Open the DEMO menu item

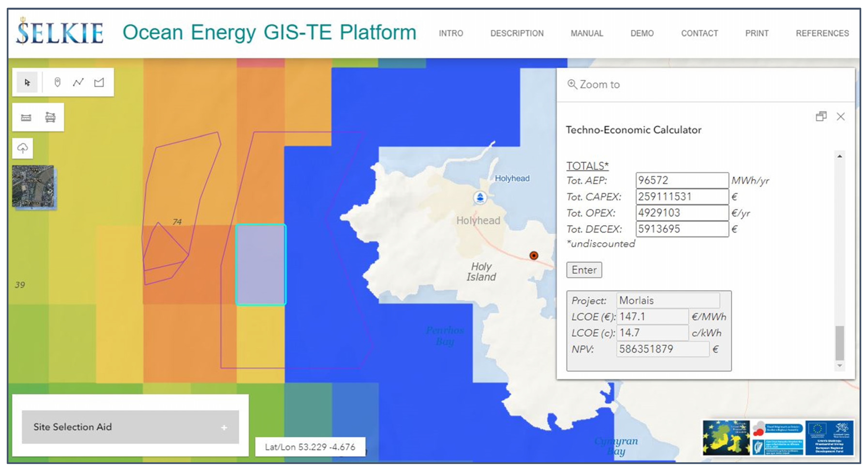click(x=642, y=33)
